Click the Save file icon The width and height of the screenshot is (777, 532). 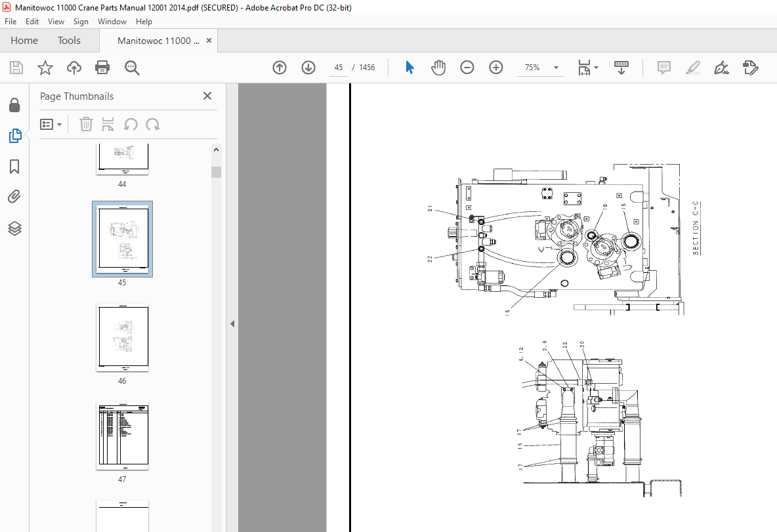pos(16,68)
